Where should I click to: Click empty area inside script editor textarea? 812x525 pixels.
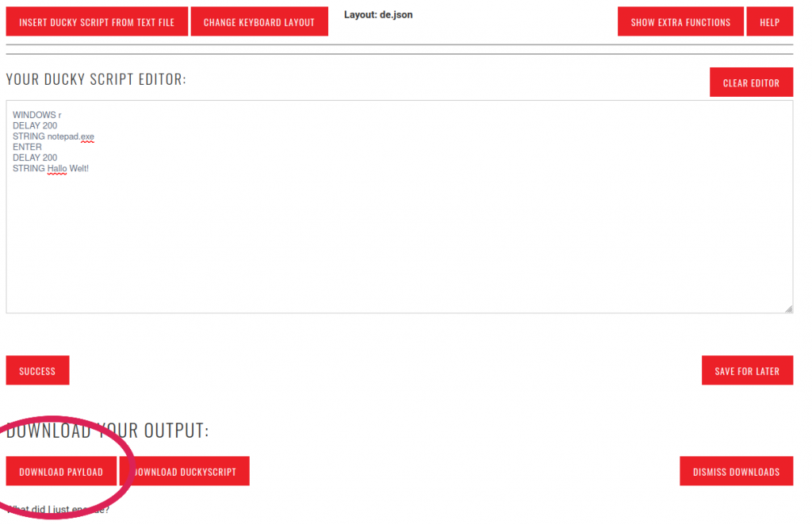[396, 238]
